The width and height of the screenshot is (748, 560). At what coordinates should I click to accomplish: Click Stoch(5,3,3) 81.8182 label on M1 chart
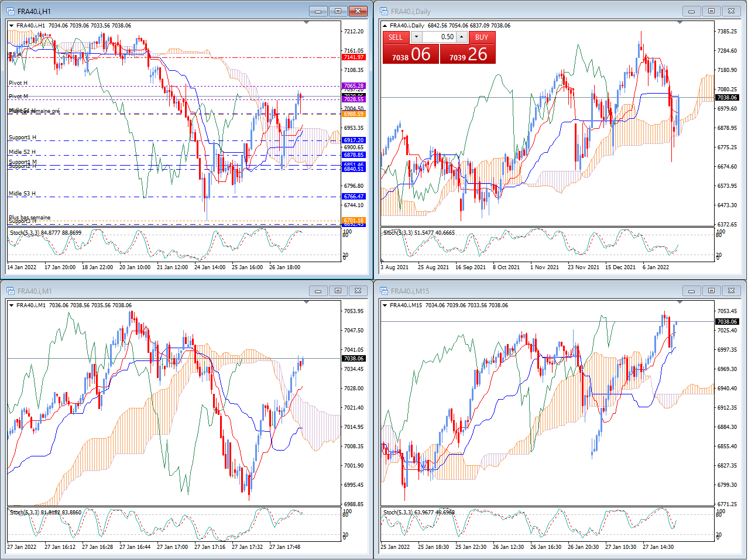click(x=46, y=513)
